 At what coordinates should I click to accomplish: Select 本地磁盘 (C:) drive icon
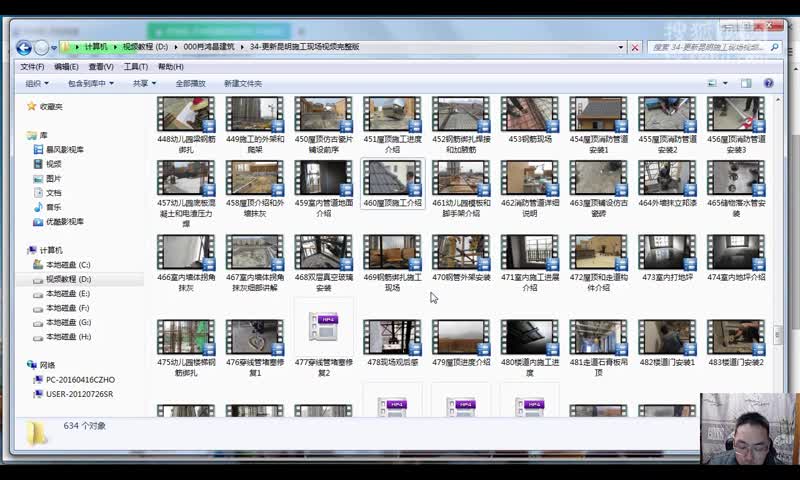click(38, 265)
